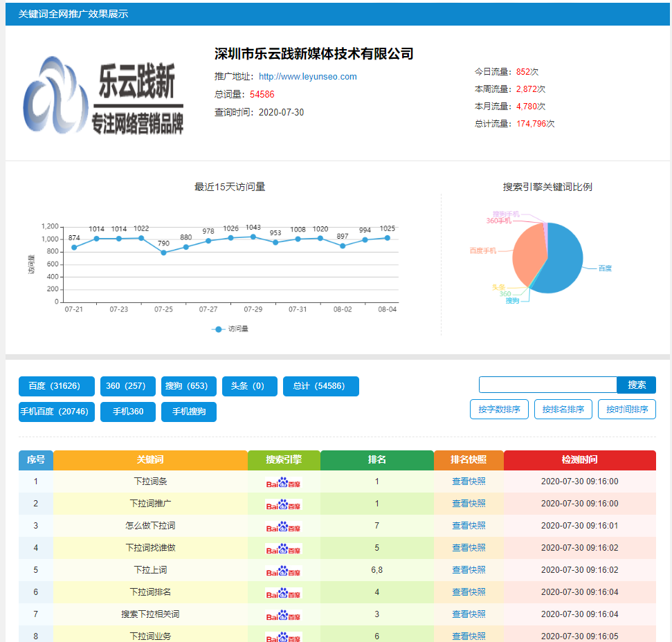
Task: Select the 手机百度 (20746) filter
Action: [x=56, y=412]
